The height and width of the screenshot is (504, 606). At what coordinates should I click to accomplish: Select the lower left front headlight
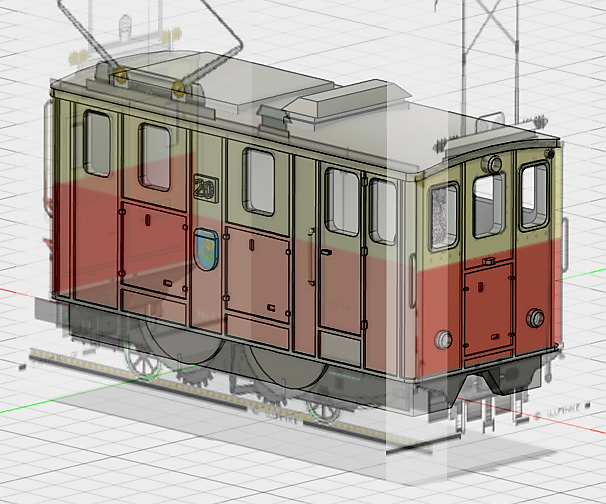(444, 340)
